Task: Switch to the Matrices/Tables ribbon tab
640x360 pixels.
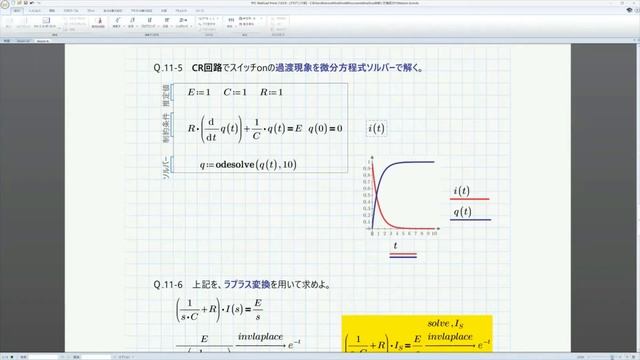Action: pos(71,11)
